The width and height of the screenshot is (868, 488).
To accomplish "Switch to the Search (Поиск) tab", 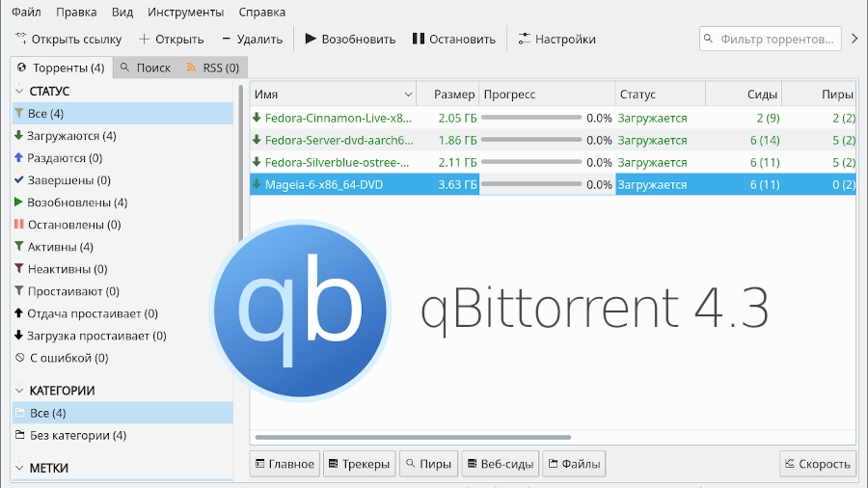I will (145, 68).
